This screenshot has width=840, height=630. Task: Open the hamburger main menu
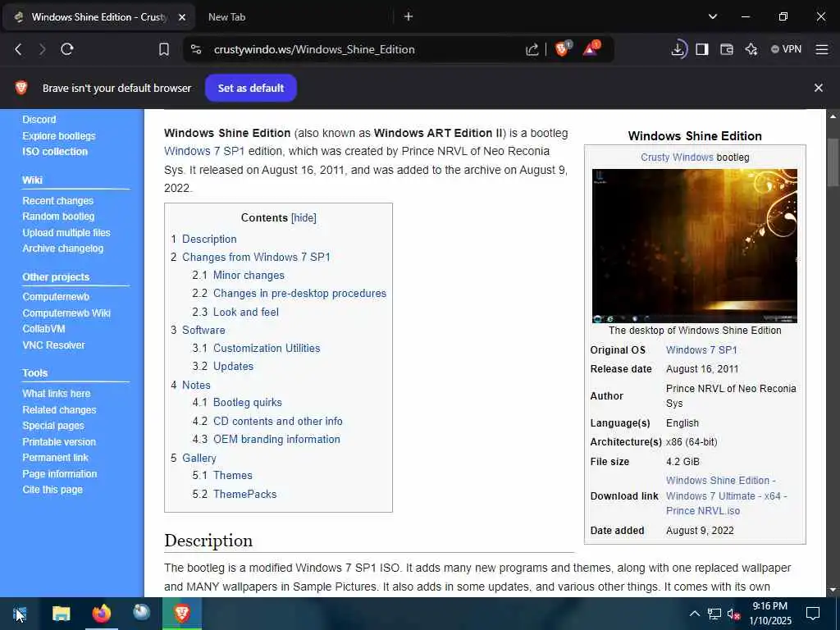click(822, 49)
